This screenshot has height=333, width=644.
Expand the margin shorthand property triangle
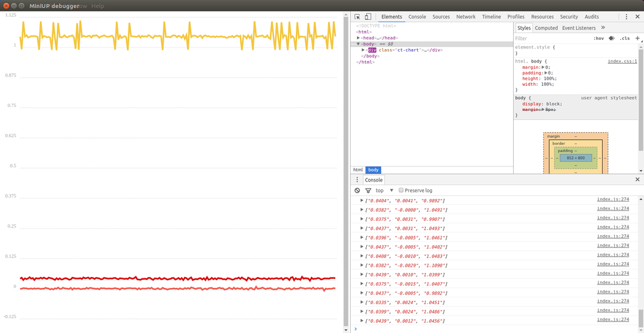(x=543, y=67)
